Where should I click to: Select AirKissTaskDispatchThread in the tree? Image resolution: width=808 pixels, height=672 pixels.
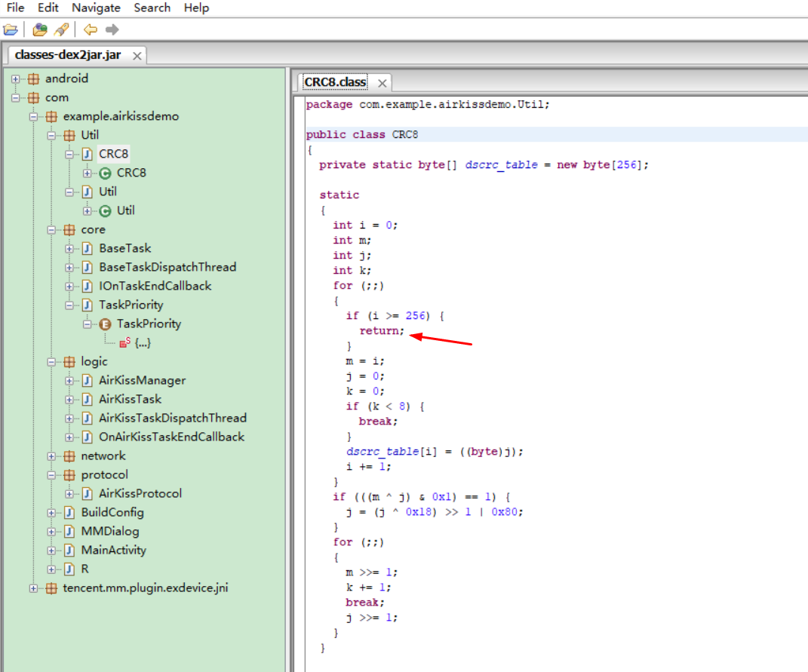[173, 419]
